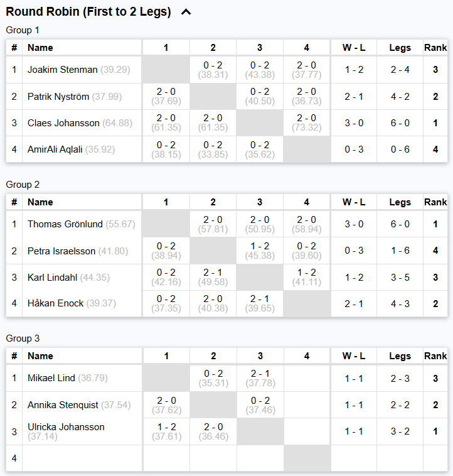Click the Rank header in Group 1
Viewport: 453px width, 476px height.
click(435, 48)
